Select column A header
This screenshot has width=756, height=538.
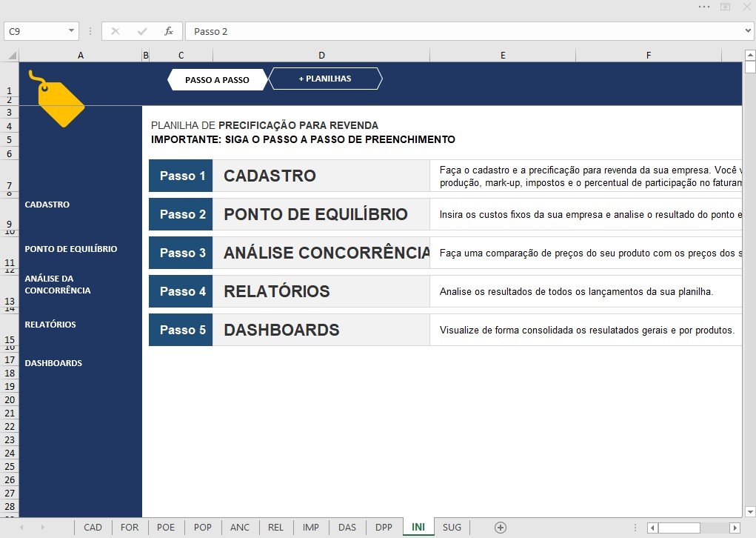click(81, 56)
